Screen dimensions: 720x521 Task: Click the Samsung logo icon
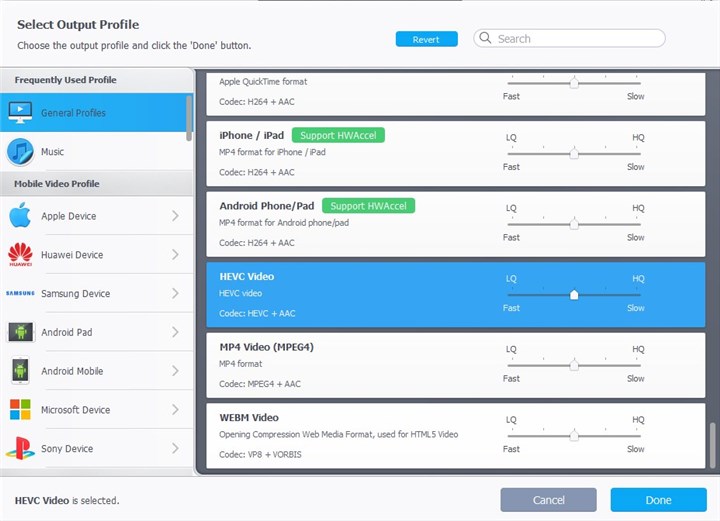click(20, 293)
